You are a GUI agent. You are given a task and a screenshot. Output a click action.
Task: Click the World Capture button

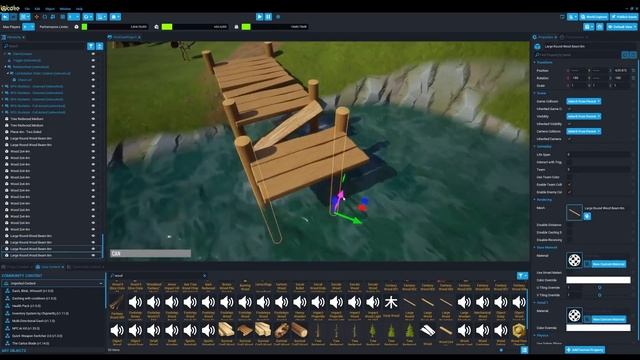594,17
